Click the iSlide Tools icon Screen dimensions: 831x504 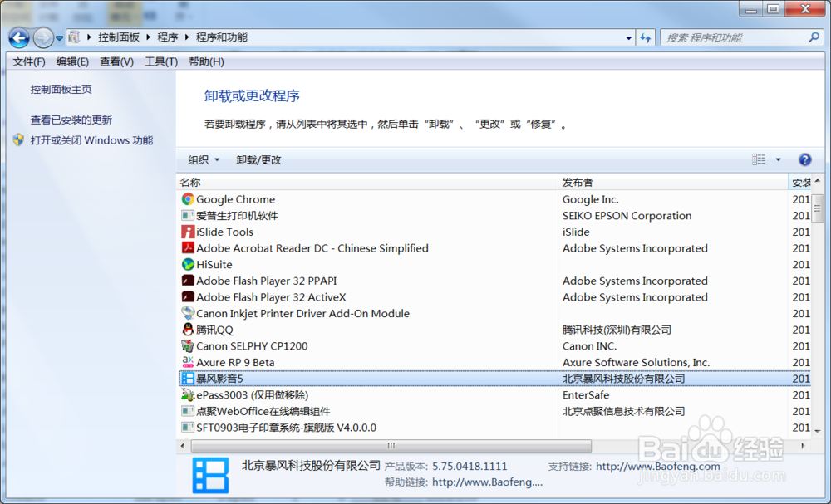[x=188, y=232]
